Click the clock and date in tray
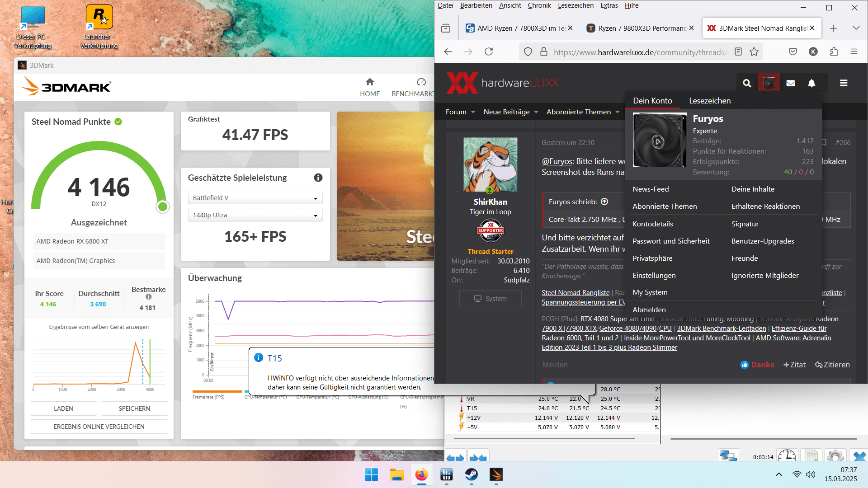The height and width of the screenshot is (488, 868). tap(840, 474)
